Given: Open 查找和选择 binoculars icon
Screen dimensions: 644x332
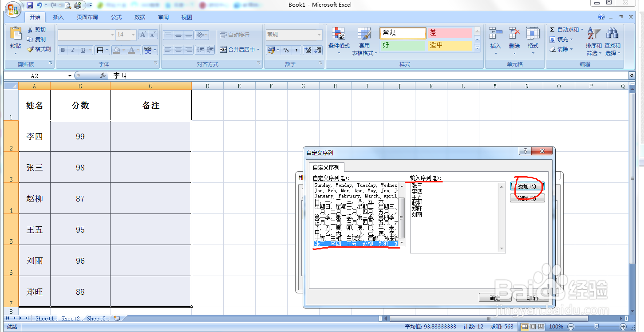Looking at the screenshot, I should pos(612,33).
